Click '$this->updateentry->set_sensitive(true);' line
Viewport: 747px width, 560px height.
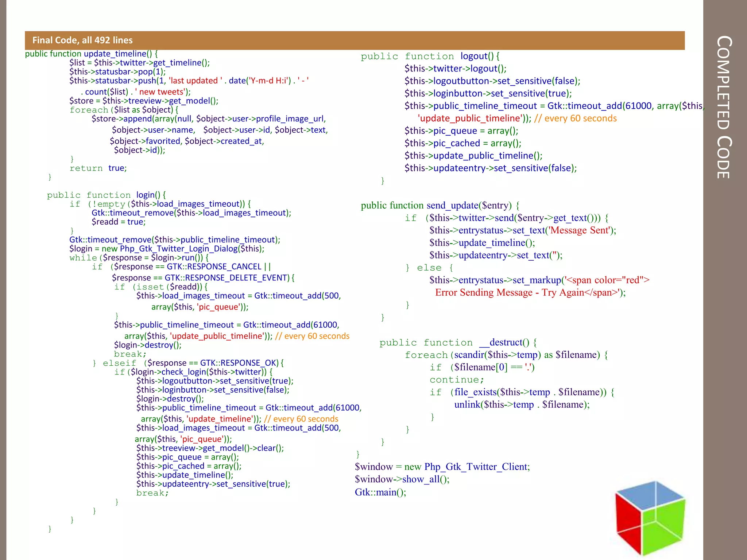click(213, 484)
